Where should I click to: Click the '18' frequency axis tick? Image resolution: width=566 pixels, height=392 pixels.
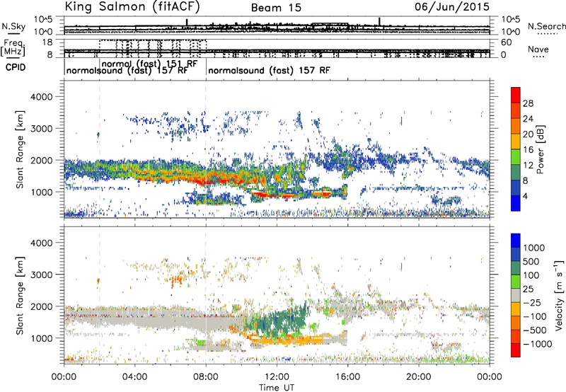click(47, 42)
